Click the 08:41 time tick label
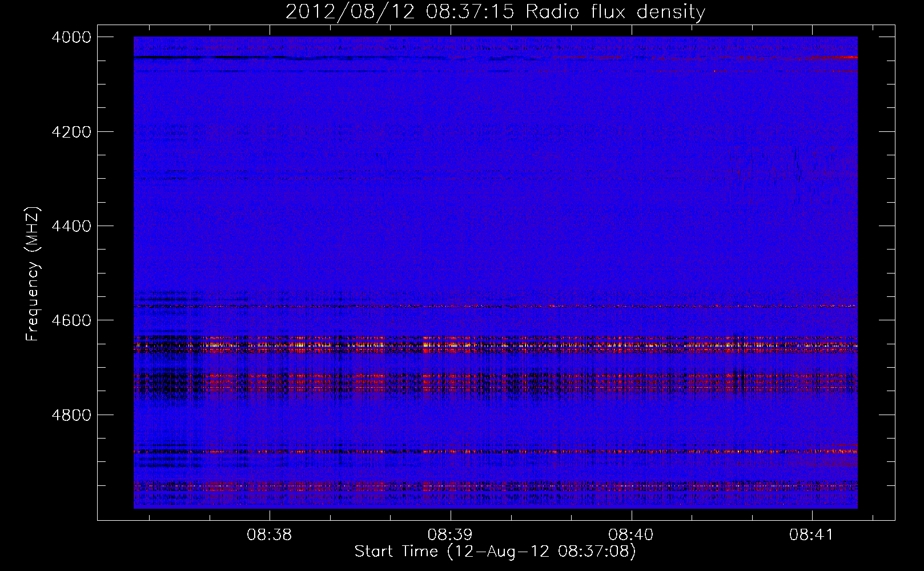This screenshot has height=571, width=924. (x=811, y=535)
